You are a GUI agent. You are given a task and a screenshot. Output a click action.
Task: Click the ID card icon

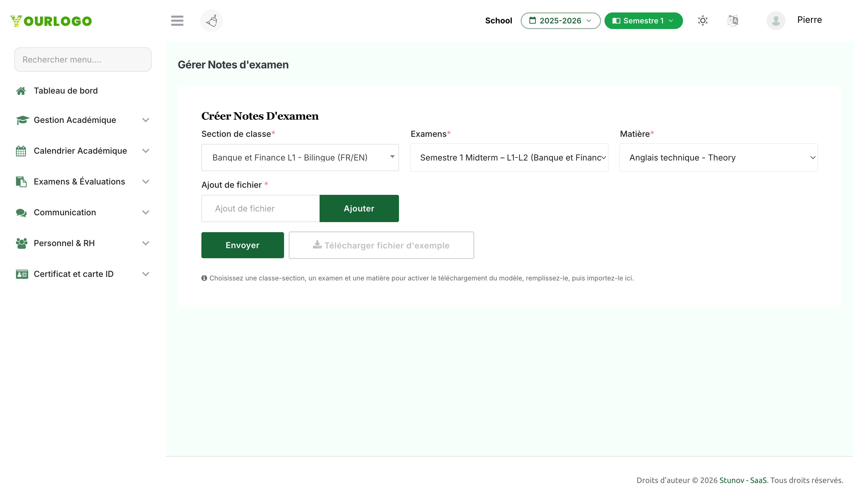pos(22,274)
